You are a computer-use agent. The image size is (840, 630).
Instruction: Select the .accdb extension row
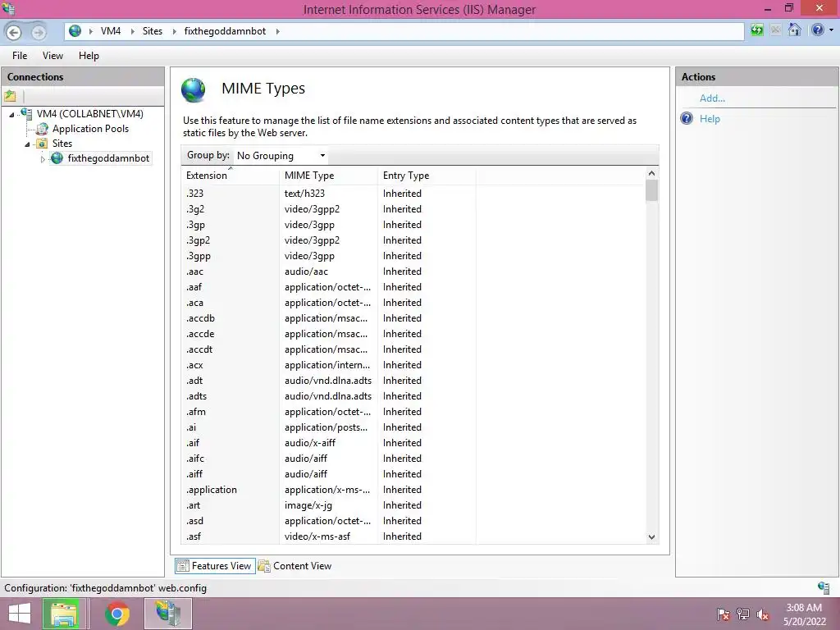pos(413,318)
